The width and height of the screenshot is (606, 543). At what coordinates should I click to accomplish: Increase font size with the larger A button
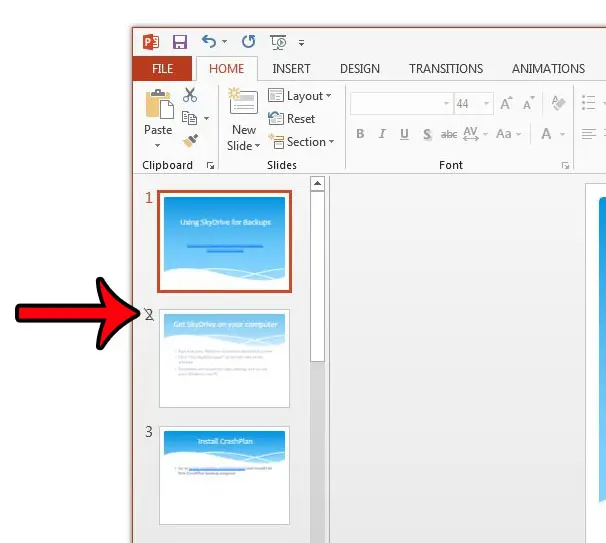pyautogui.click(x=506, y=103)
